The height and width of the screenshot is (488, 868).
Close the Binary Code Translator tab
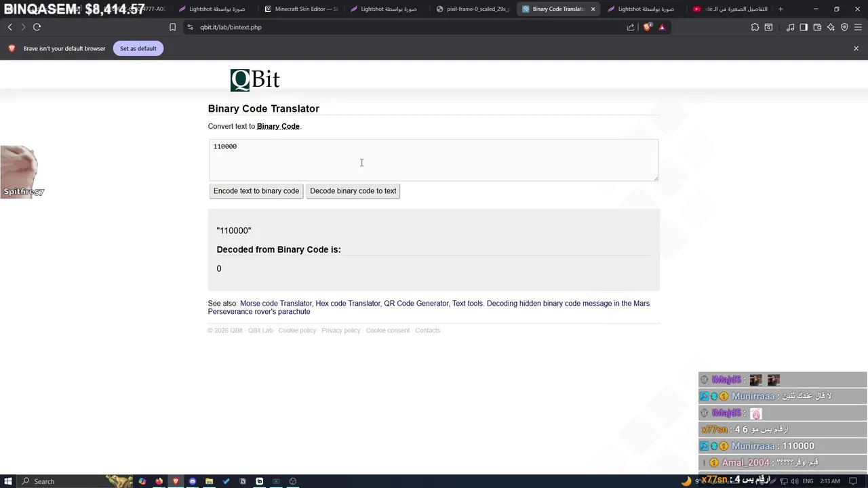[x=593, y=9]
